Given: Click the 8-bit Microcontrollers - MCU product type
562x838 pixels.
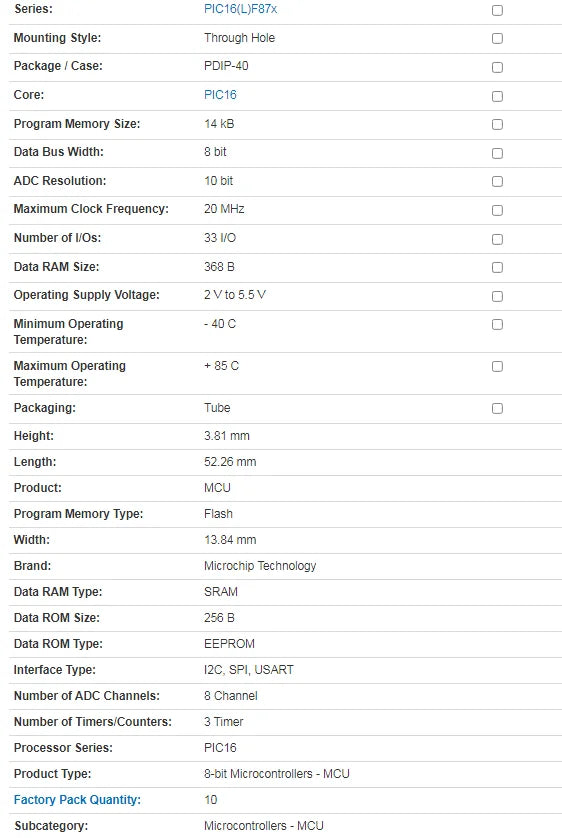Looking at the screenshot, I should (x=277, y=774).
